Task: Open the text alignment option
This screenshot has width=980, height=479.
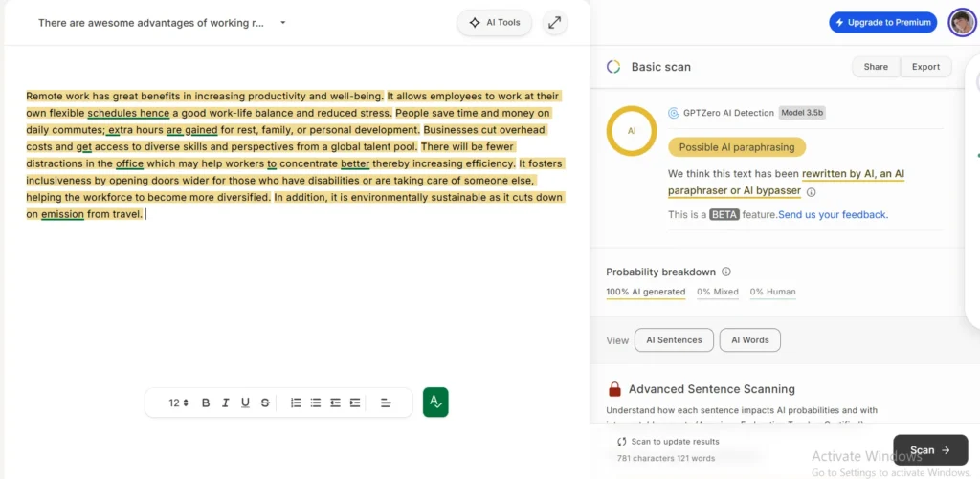Action: click(386, 403)
